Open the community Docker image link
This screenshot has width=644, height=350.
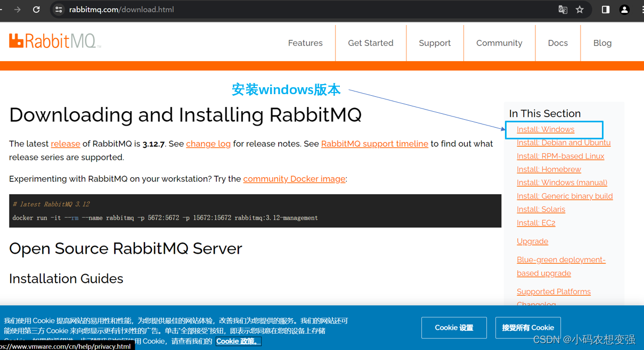tap(294, 179)
